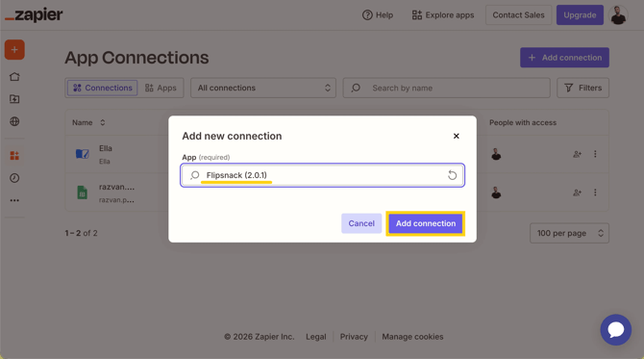Open the 100 per page dropdown
This screenshot has height=359, width=644.
(569, 233)
